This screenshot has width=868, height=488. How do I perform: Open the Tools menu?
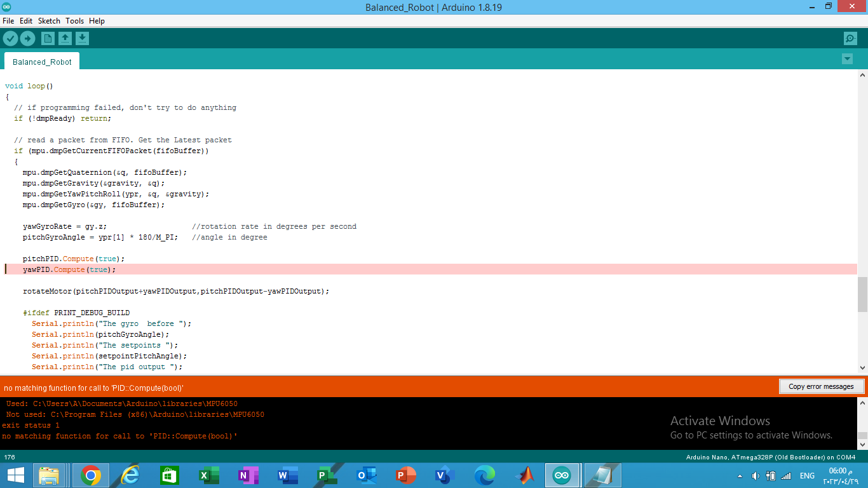[74, 20]
